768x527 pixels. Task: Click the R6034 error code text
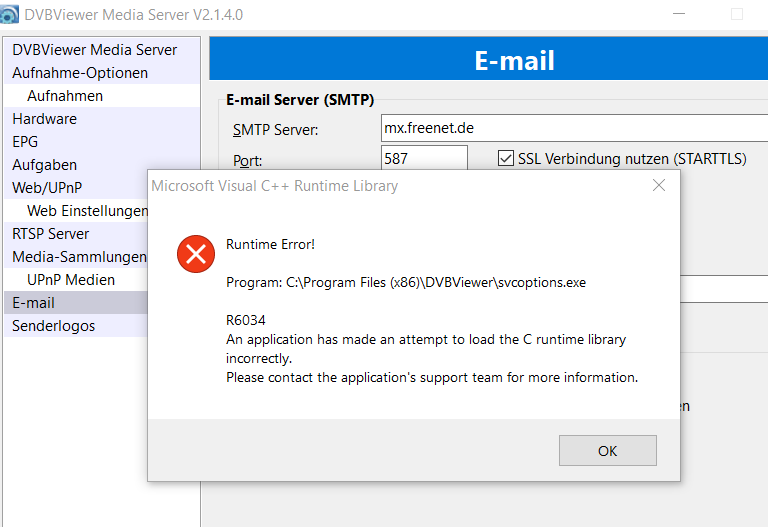tap(245, 320)
